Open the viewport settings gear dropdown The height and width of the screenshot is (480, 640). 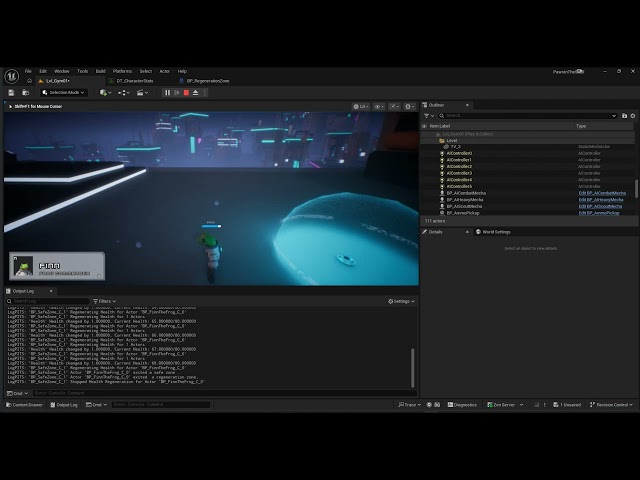[x=409, y=107]
